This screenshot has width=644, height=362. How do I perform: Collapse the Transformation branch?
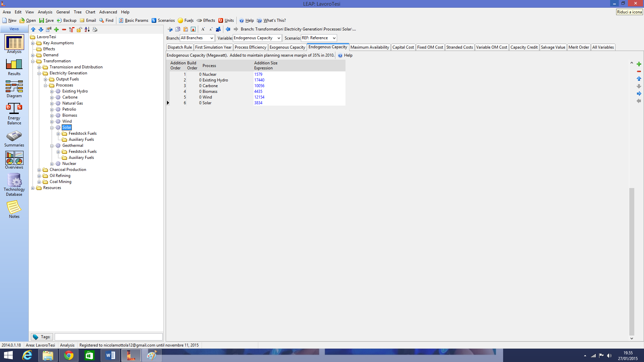33,61
